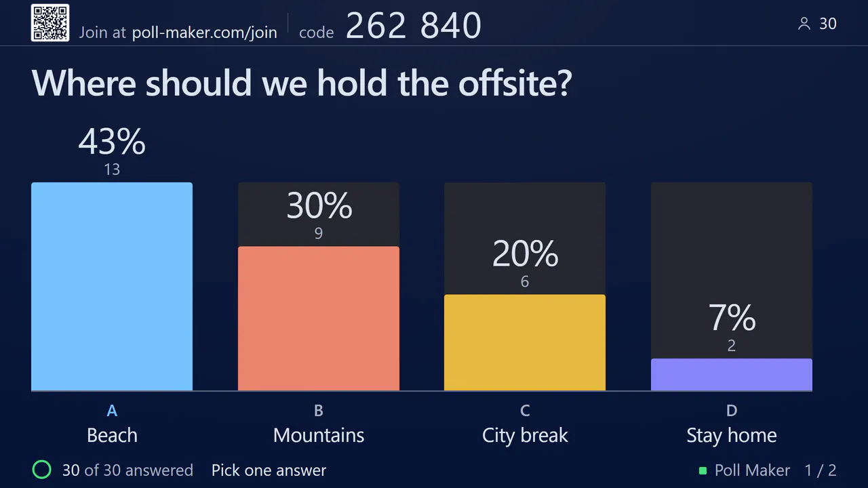
Task: Click the join code 262 840
Action: [x=414, y=26]
